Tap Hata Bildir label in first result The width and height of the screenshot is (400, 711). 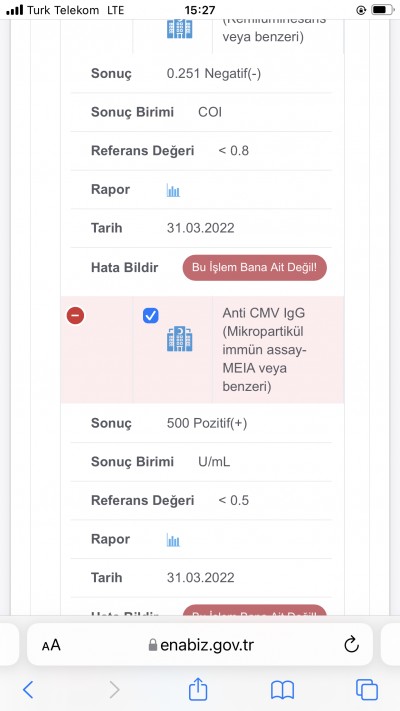pos(125,268)
